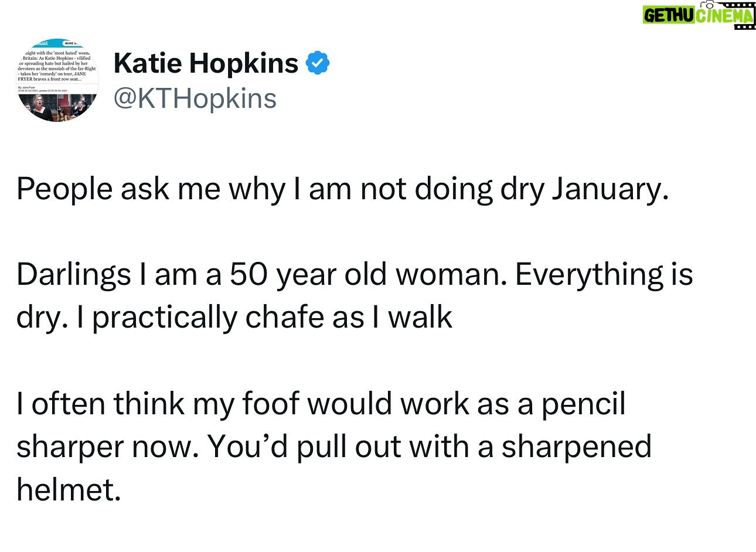This screenshot has width=756, height=552.
Task: Click the words 'pencil' in the tweet
Action: [x=583, y=404]
